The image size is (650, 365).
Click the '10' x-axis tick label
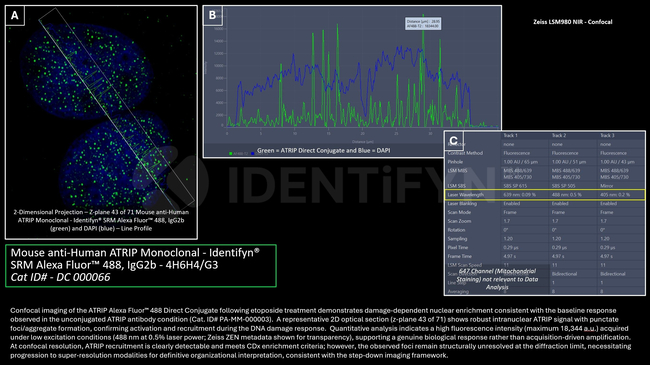click(x=295, y=134)
